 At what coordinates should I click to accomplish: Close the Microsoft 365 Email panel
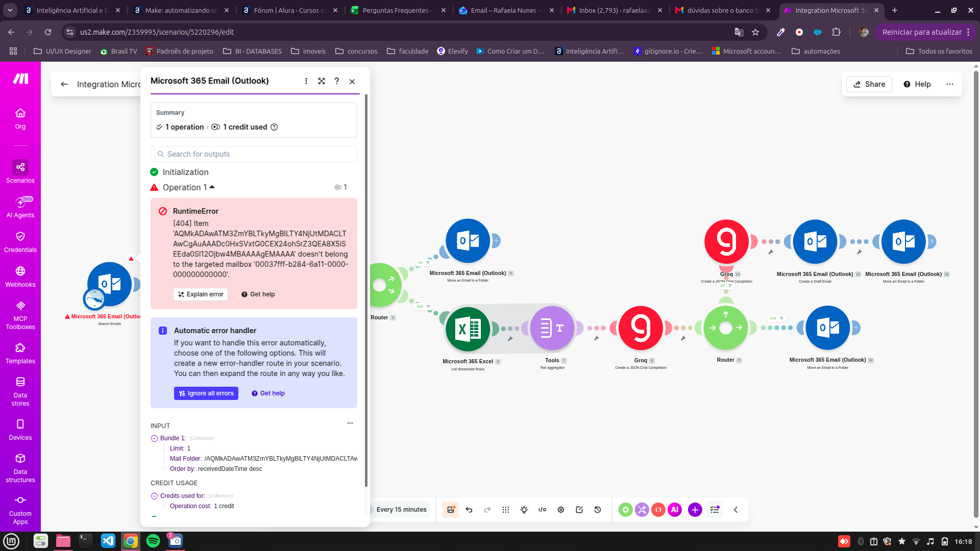(x=352, y=81)
